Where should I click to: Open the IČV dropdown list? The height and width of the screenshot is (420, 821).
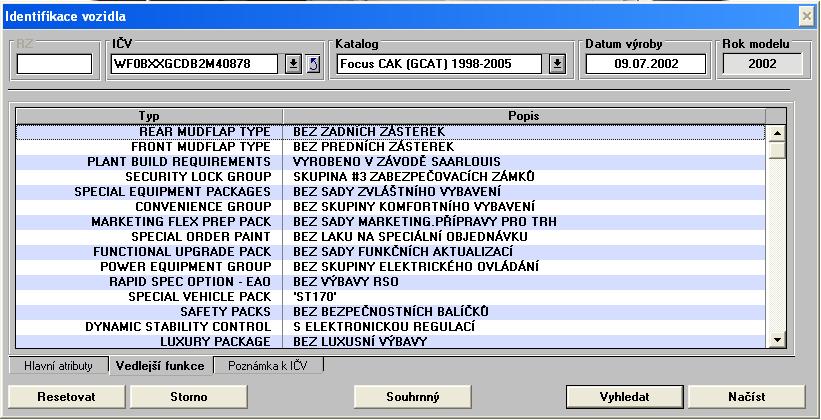[293, 64]
